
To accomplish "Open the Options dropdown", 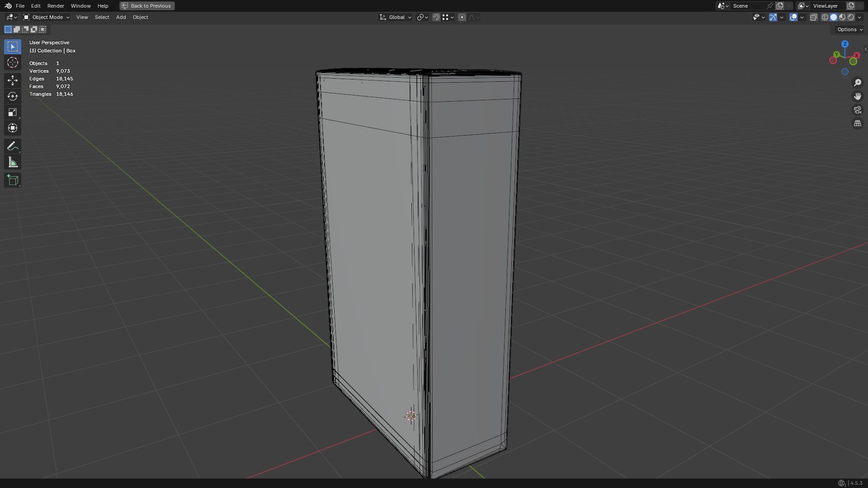I will pos(850,29).
